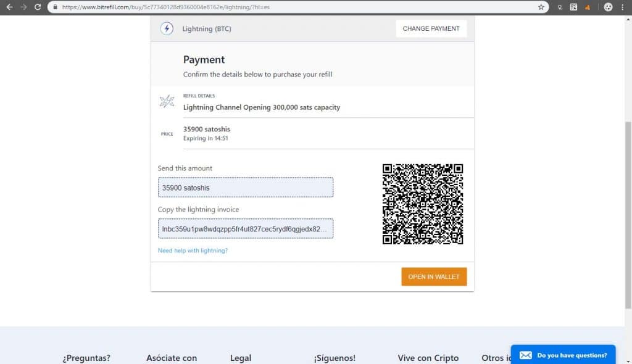Click the padlock site security icon
This screenshot has height=364, width=632.
click(x=55, y=7)
